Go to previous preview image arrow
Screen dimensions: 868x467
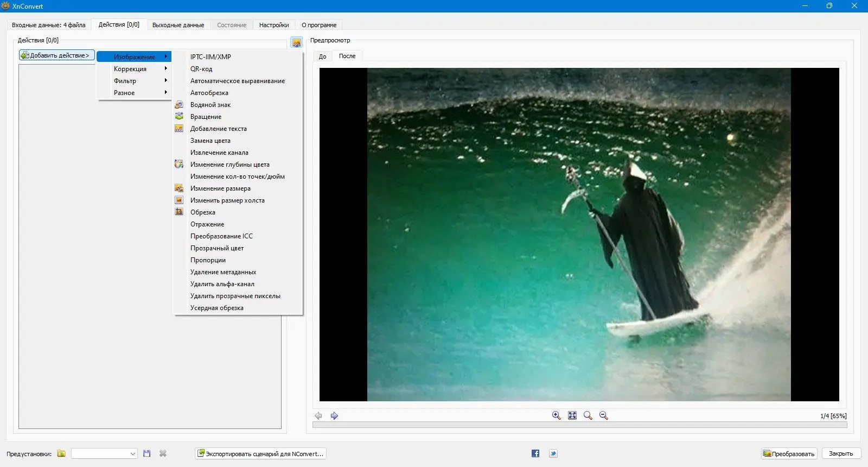(x=318, y=415)
